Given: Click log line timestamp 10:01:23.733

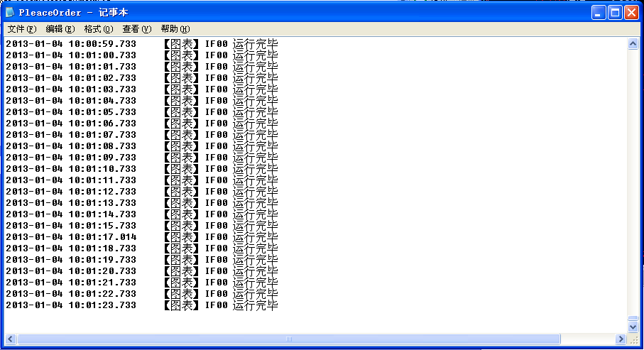Looking at the screenshot, I should pos(102,305).
